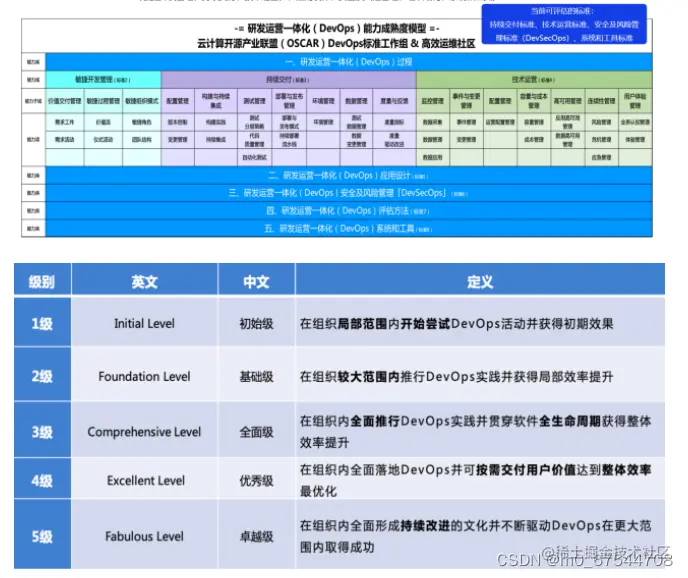
Task: Select the 3级 row label
Action: tap(42, 432)
